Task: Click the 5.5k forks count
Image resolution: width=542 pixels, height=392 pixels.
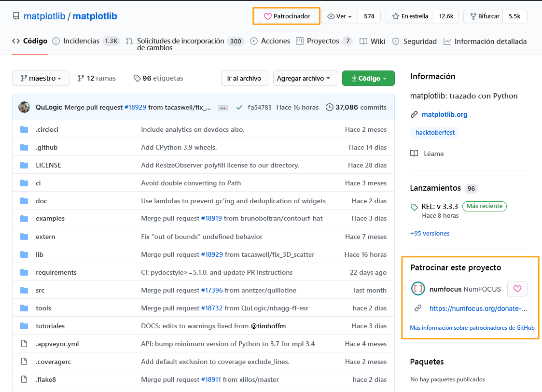Action: coord(514,16)
